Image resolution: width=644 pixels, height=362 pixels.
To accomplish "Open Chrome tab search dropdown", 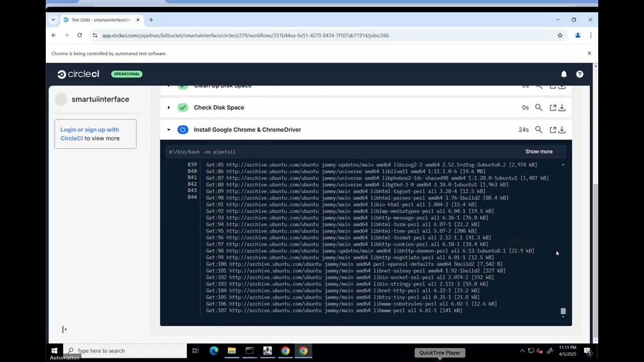I will pyautogui.click(x=53, y=20).
